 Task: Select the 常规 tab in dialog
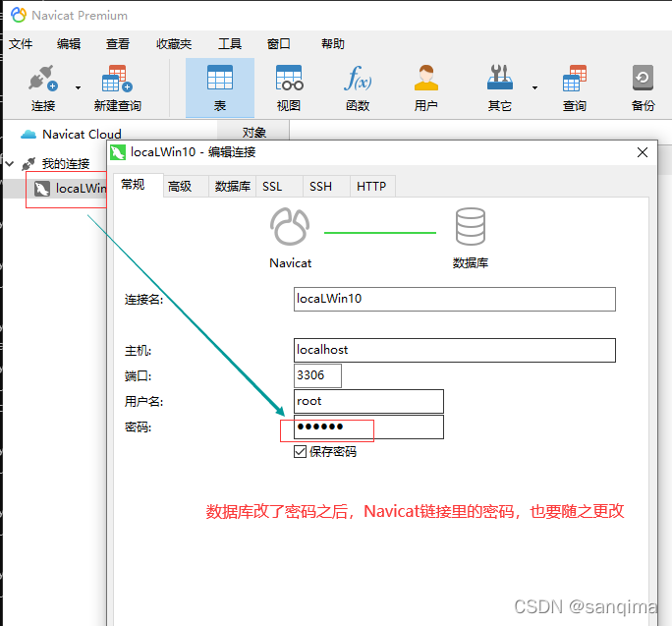(x=139, y=185)
